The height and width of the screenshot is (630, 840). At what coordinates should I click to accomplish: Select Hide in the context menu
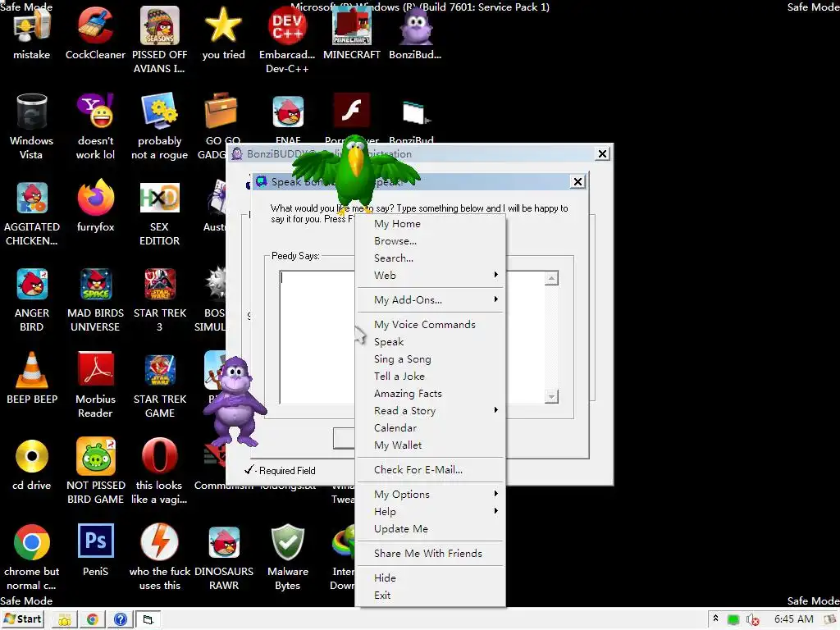pos(431,578)
